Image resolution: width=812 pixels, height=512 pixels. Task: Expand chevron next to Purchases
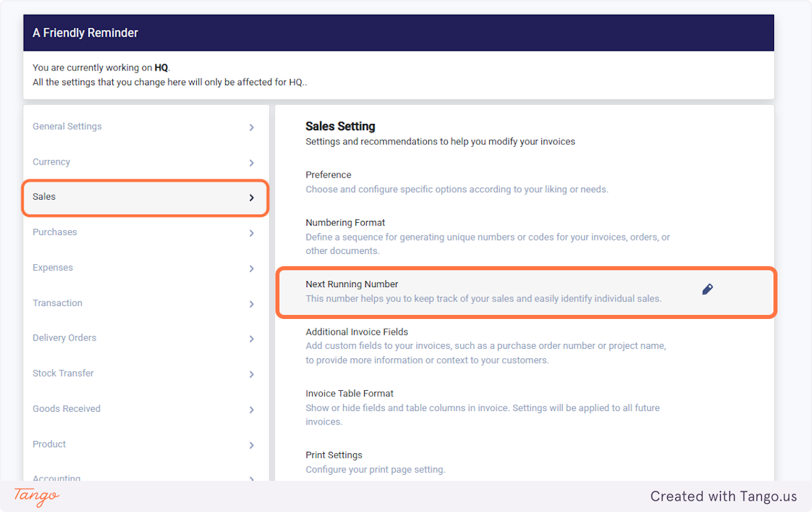(251, 233)
